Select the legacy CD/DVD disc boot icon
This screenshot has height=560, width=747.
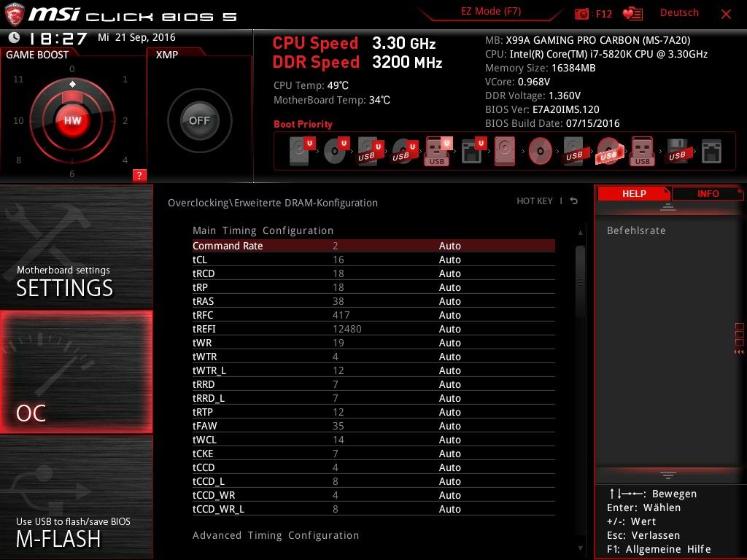(541, 151)
